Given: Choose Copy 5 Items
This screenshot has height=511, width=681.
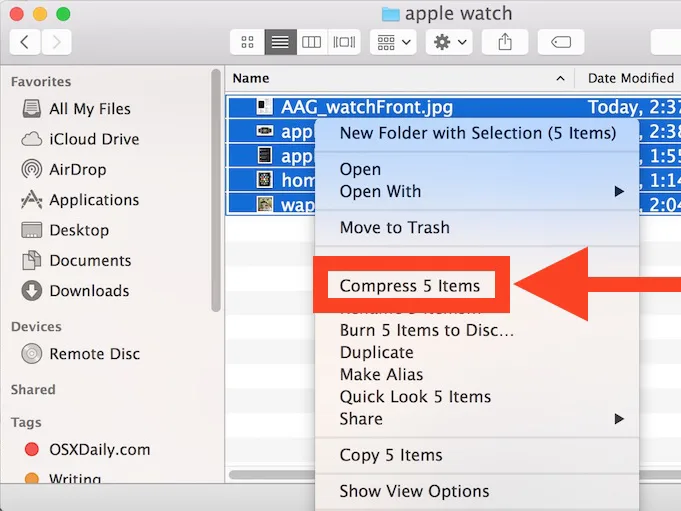Looking at the screenshot, I should pos(478,455).
